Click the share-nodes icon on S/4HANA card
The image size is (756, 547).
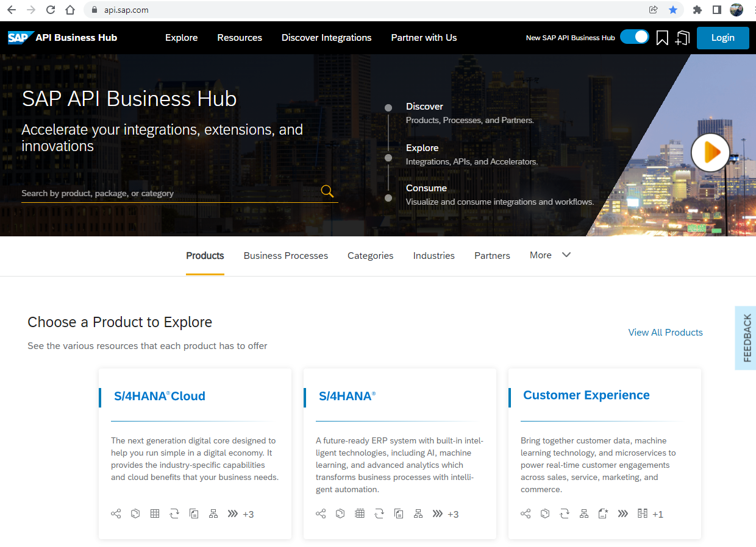[321, 513]
